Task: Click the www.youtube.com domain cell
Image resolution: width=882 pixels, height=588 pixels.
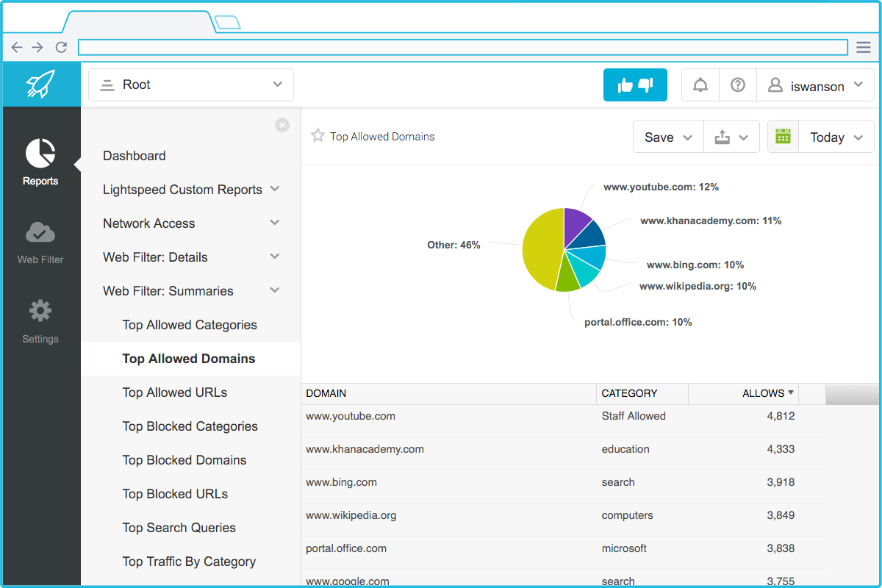Action: coord(351,416)
